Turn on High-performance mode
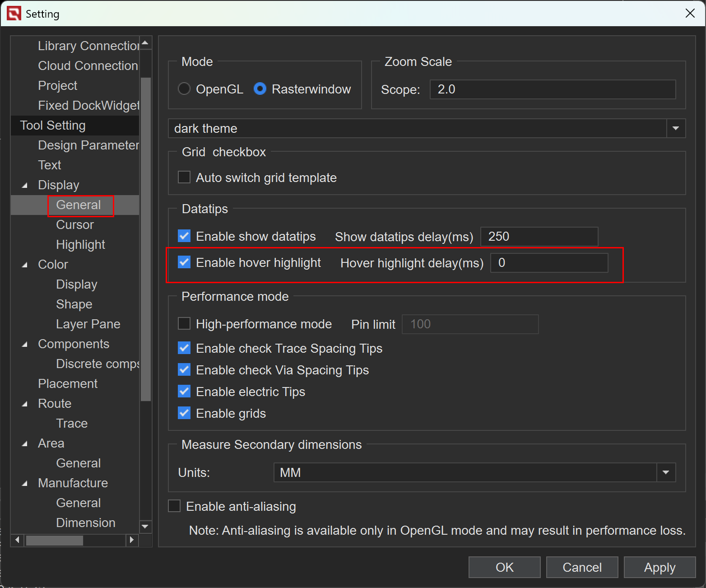This screenshot has height=588, width=706. pyautogui.click(x=184, y=323)
